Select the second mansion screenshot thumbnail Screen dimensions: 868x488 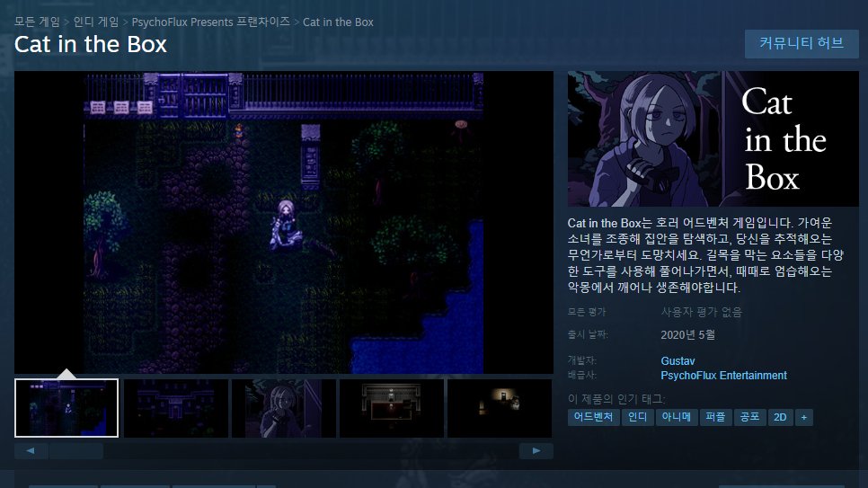175,408
